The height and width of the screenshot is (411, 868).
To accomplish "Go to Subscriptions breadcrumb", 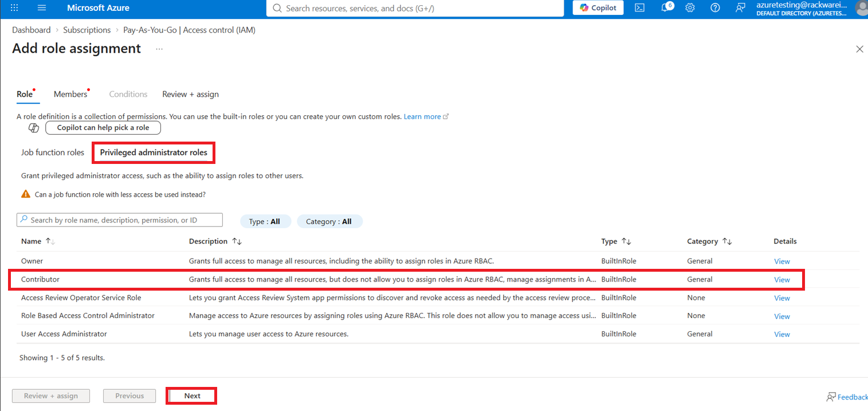I will (87, 30).
